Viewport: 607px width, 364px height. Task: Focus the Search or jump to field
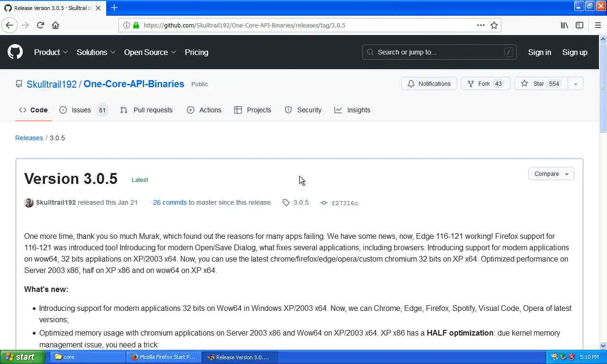(x=439, y=52)
